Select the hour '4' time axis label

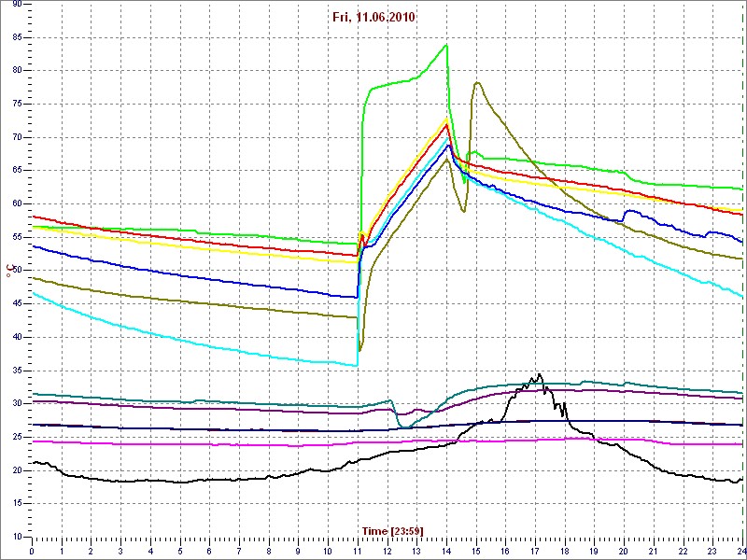(150, 552)
